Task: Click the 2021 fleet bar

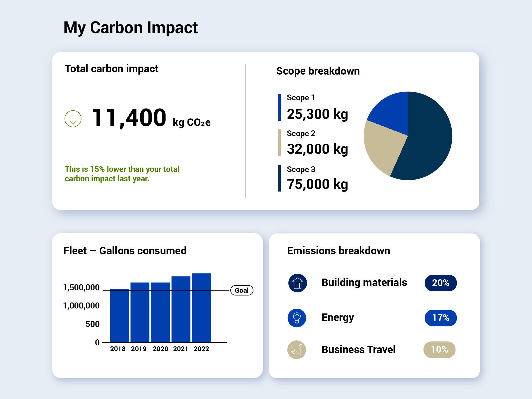Action: [181, 309]
